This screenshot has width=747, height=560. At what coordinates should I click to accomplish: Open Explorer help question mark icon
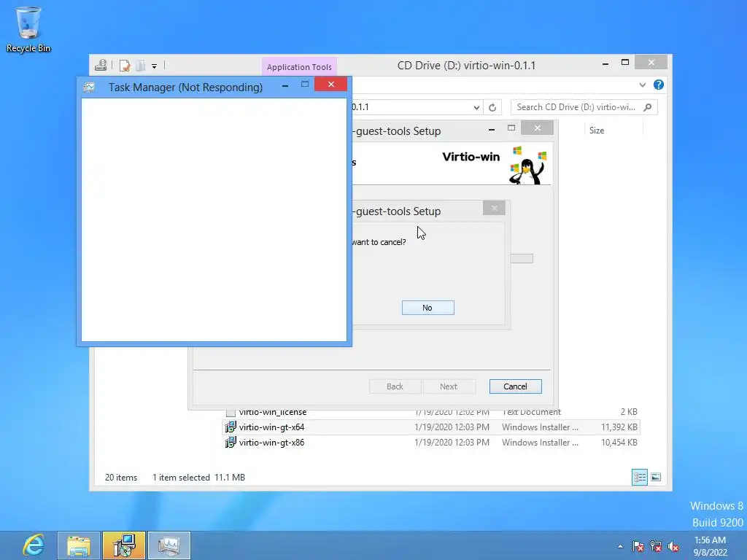[x=659, y=85]
